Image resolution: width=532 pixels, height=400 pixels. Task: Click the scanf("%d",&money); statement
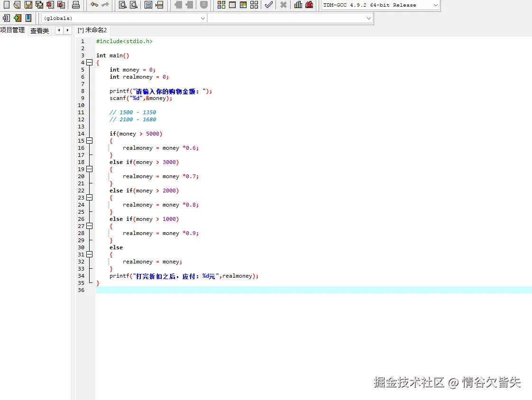coord(141,98)
